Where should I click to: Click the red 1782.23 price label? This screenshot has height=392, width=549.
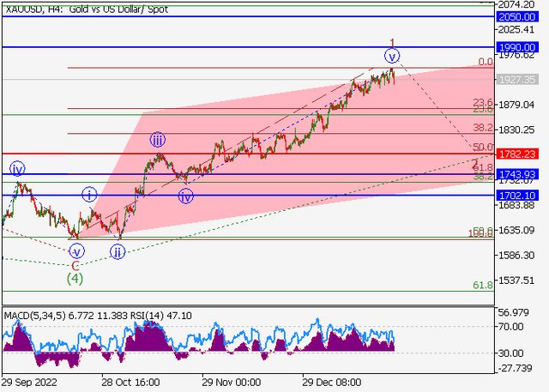(517, 154)
